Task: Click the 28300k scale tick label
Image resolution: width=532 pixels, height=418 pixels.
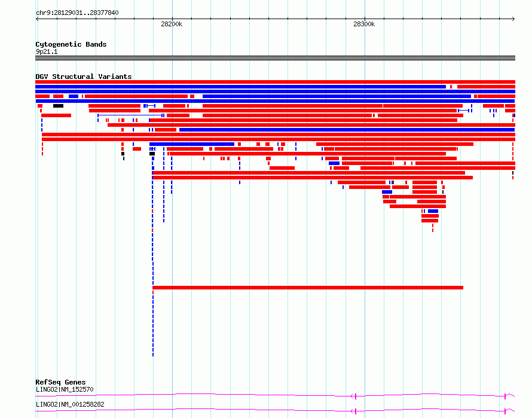Action: 363,24
